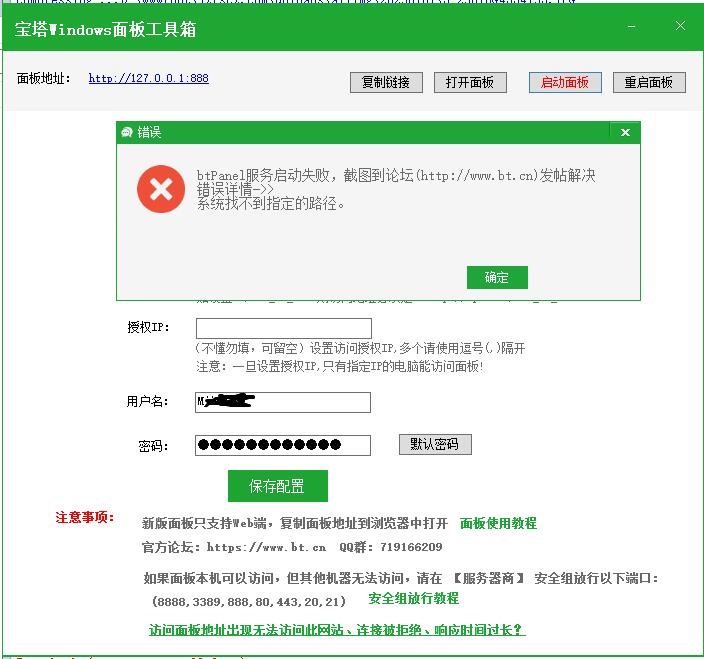Minimize the 宝塔Windows面板工具箱 window
Viewport: 704px width, 659px height.
click(x=631, y=26)
